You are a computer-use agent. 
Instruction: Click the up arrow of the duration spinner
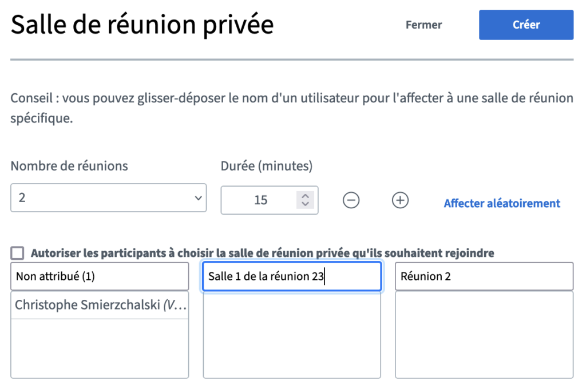306,196
